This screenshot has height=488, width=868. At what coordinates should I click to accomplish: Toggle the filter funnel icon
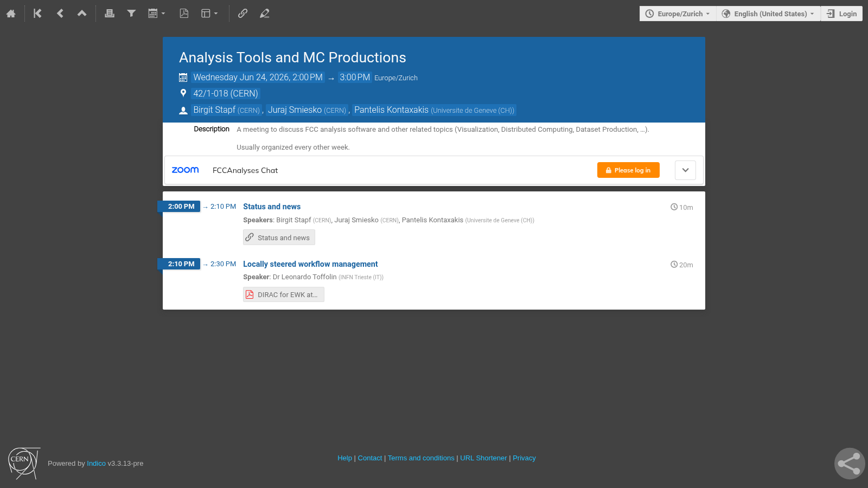click(131, 14)
